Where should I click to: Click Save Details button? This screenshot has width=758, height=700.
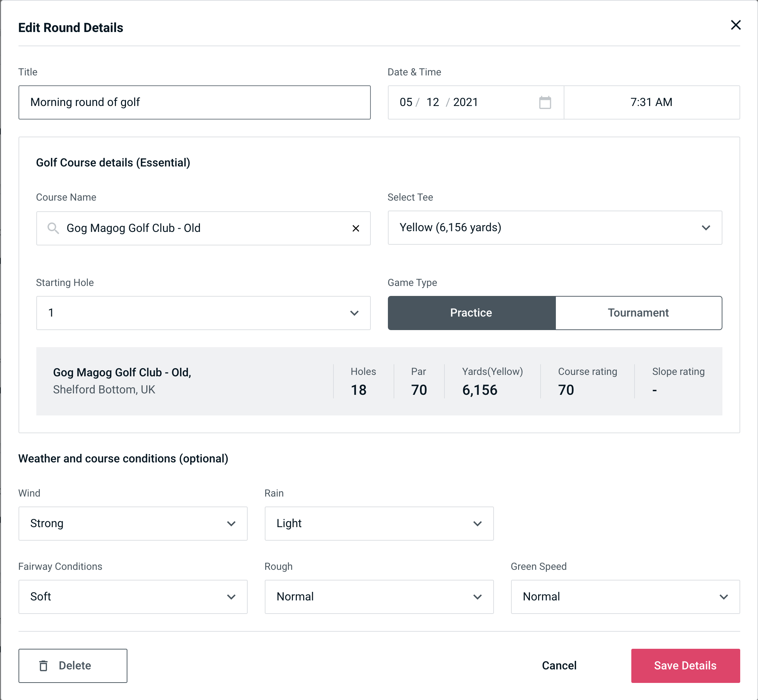[685, 666]
